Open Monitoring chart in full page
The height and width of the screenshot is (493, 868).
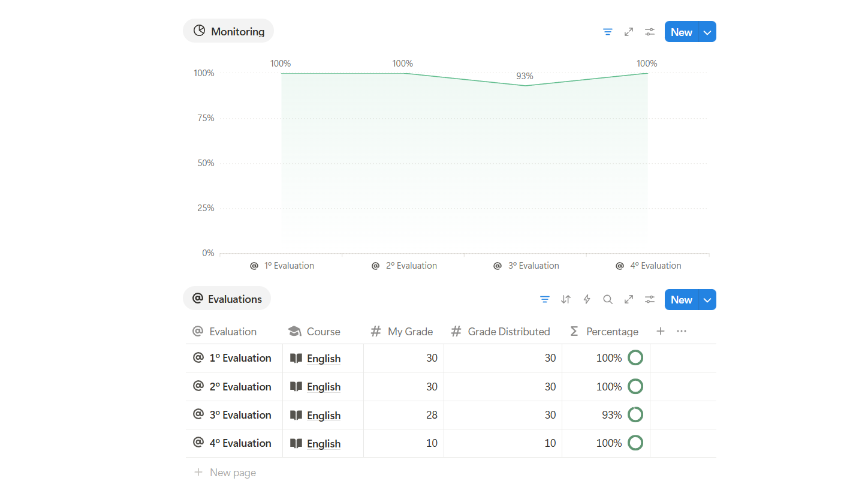[629, 32]
